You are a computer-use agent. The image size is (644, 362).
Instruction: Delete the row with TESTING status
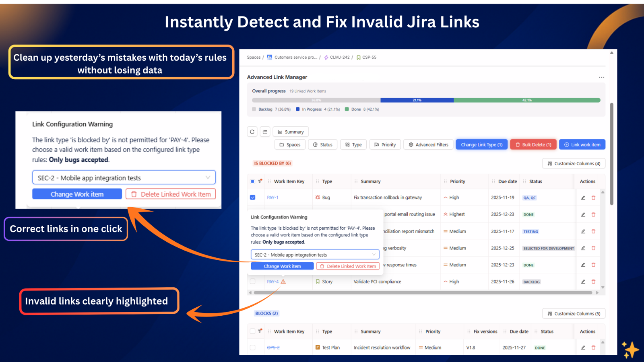point(593,231)
